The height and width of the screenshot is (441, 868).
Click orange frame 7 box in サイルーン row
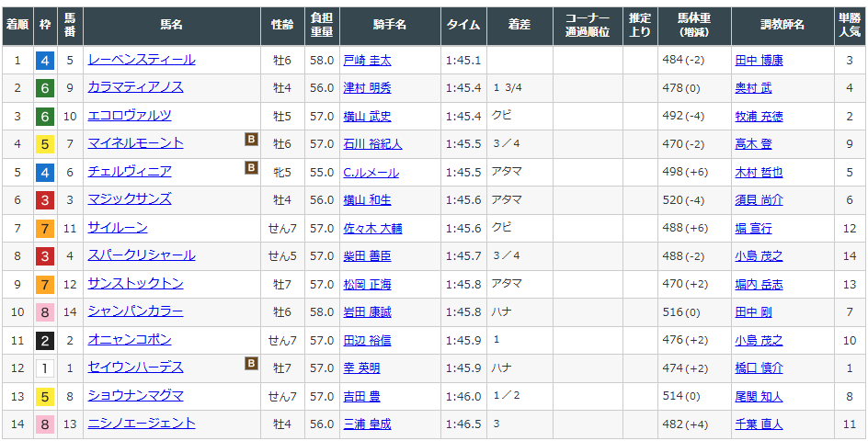[x=44, y=229]
